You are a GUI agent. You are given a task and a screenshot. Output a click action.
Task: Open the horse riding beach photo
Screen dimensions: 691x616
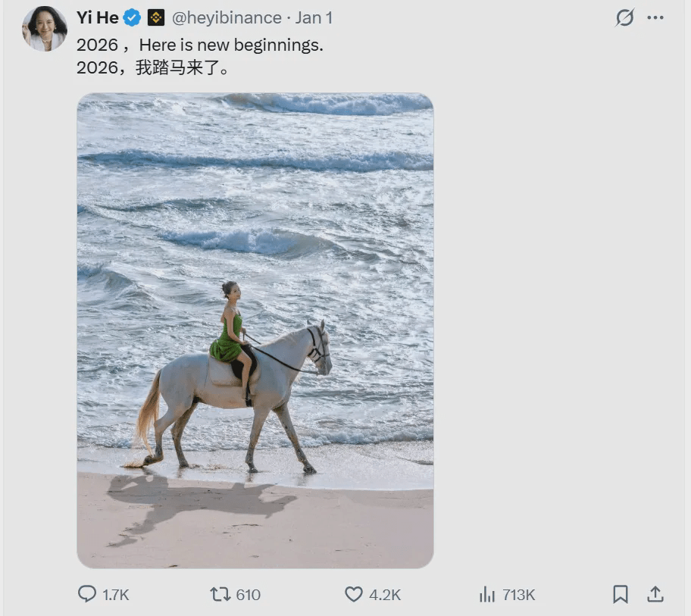pos(255,330)
